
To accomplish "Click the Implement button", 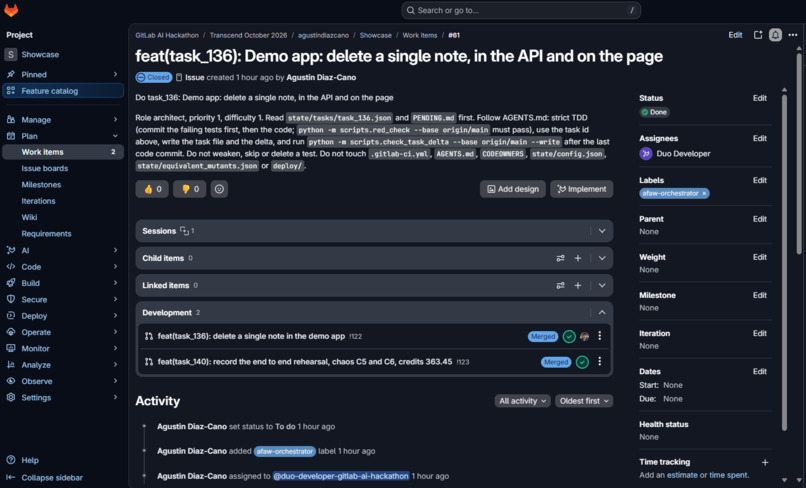I will coord(581,189).
